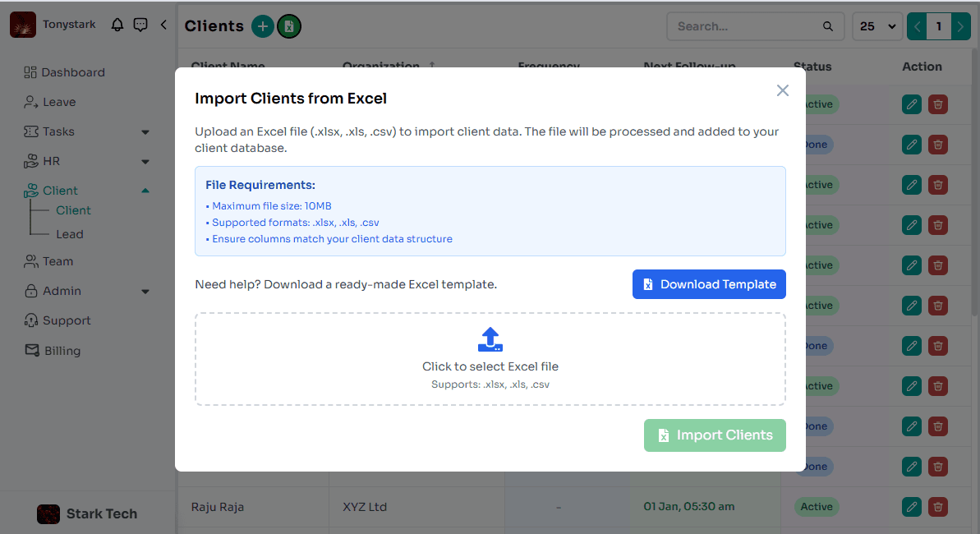Image resolution: width=980 pixels, height=534 pixels.
Task: Edit the Raju Raja client entry with the pencil icon
Action: pyautogui.click(x=911, y=507)
